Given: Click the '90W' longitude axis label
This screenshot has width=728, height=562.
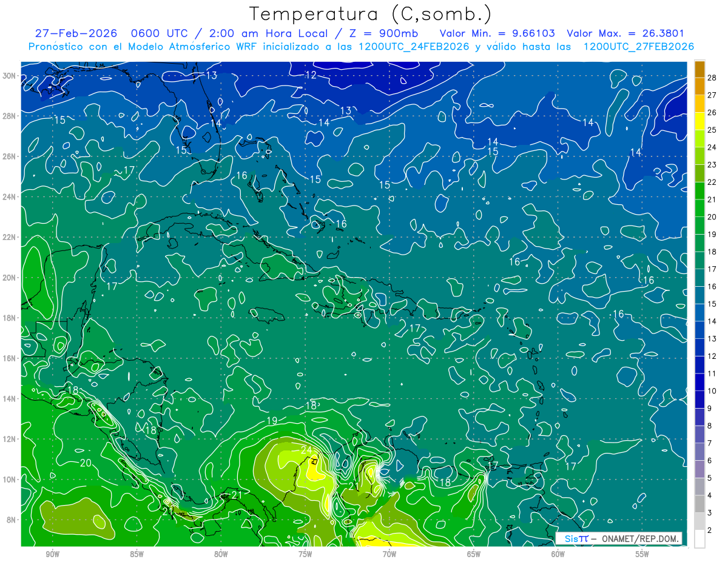Looking at the screenshot, I should pos(52,554).
